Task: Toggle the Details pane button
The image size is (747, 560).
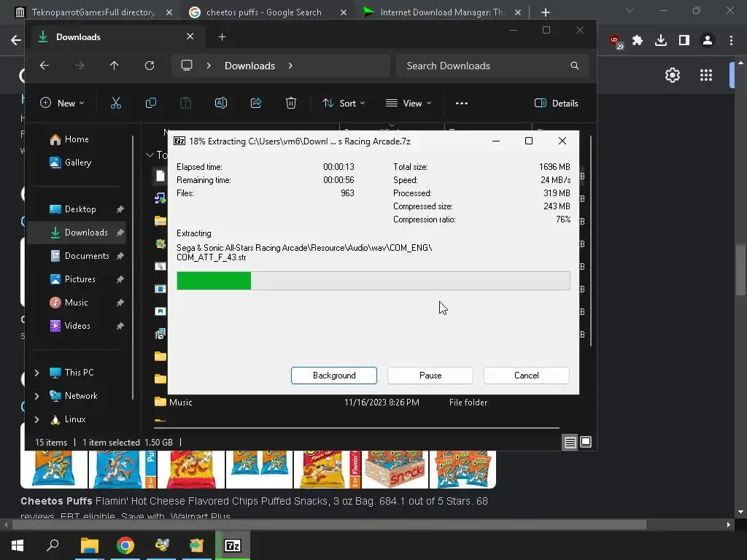Action: pyautogui.click(x=557, y=104)
